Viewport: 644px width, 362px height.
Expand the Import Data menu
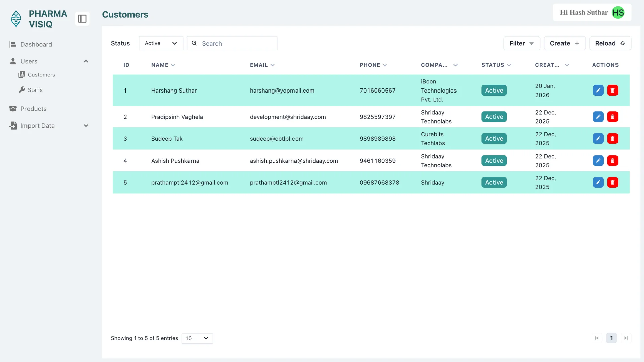86,126
